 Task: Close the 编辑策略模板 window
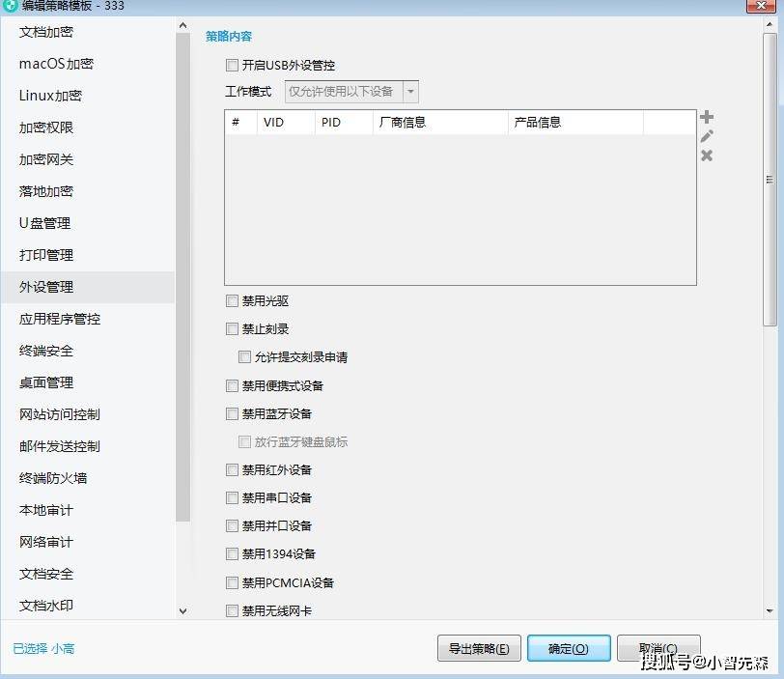pyautogui.click(x=762, y=6)
